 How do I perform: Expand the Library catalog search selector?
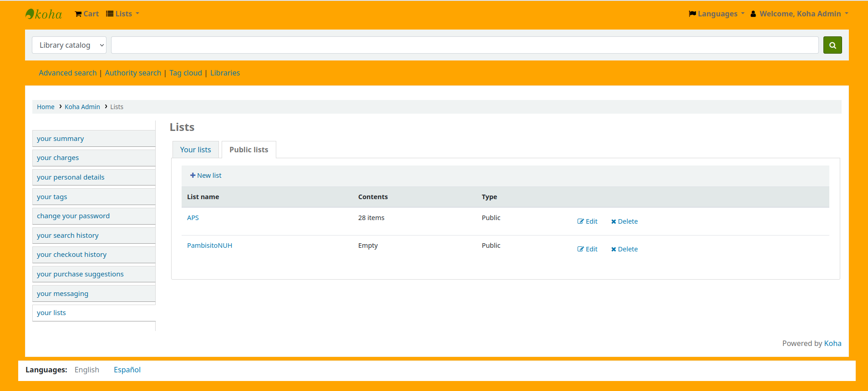point(69,45)
